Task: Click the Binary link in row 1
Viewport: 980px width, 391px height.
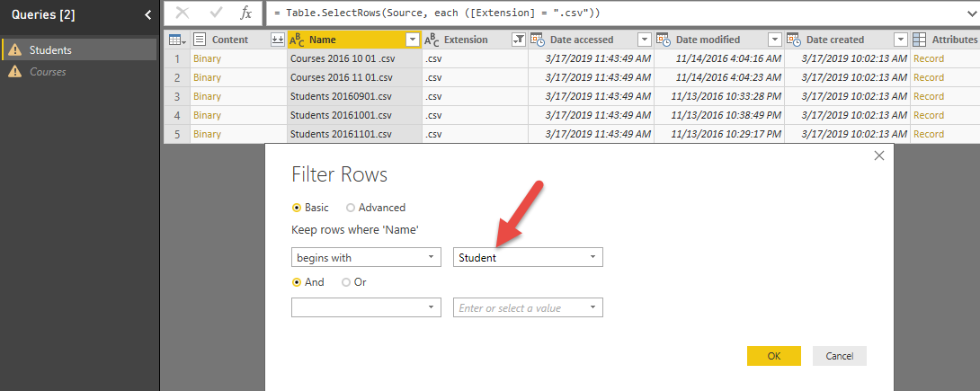Action: (x=207, y=58)
